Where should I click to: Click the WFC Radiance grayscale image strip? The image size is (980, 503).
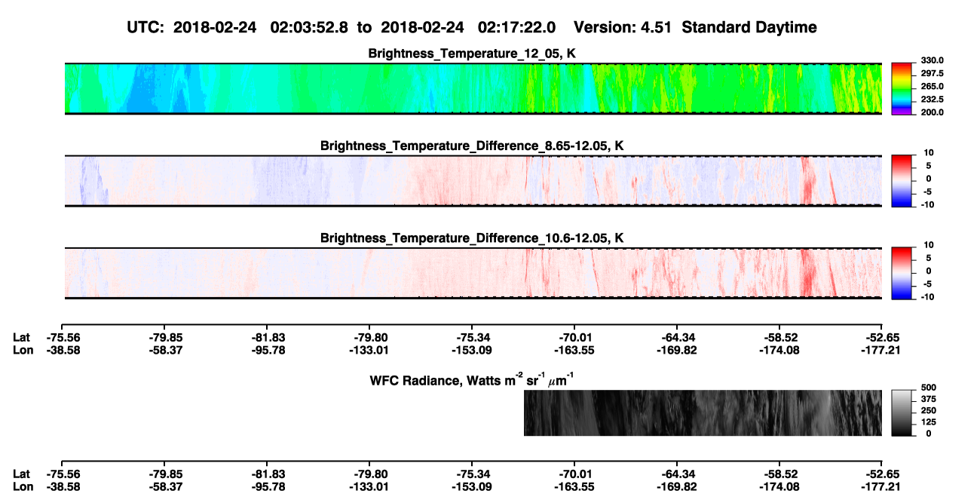tap(703, 413)
